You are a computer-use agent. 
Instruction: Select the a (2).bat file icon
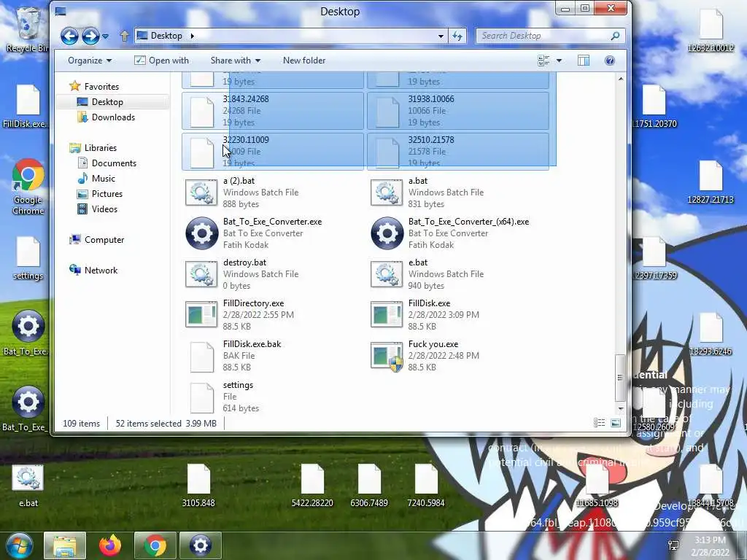(x=201, y=192)
